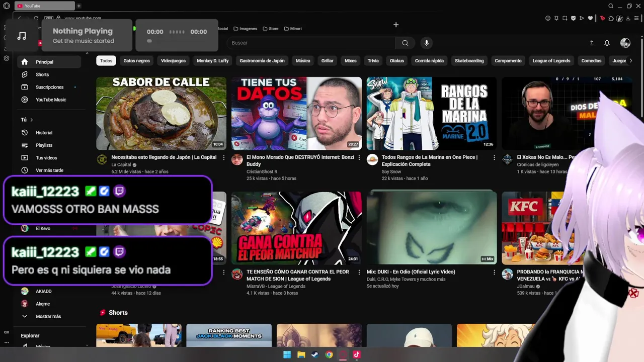Open the Sabor de Calle video thumbnail
Screen dimensions: 644x362
coord(162,114)
